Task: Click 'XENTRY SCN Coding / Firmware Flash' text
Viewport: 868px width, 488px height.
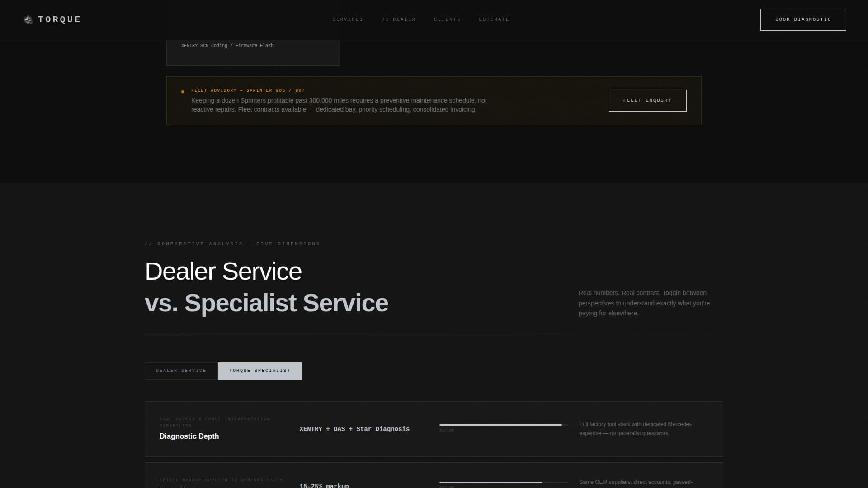Action: [227, 46]
